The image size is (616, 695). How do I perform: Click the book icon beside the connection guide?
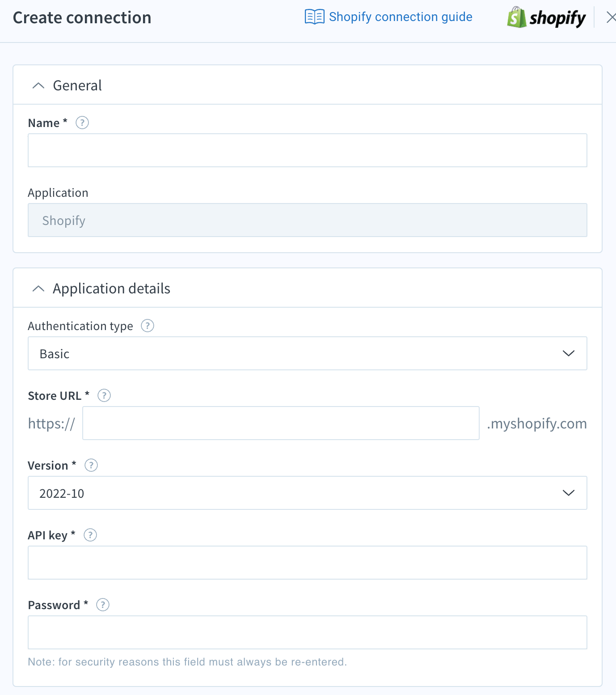click(314, 17)
